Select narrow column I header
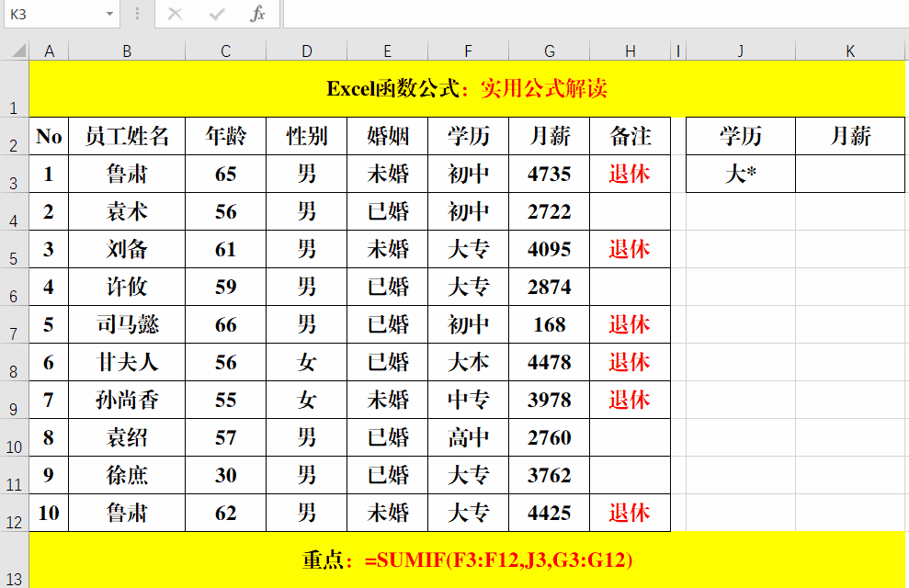 678,51
